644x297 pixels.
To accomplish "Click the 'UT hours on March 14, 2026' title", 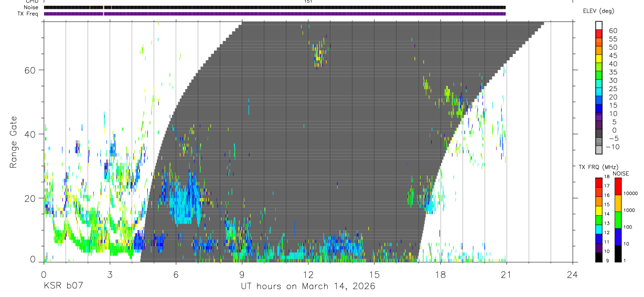I will 308,287.
